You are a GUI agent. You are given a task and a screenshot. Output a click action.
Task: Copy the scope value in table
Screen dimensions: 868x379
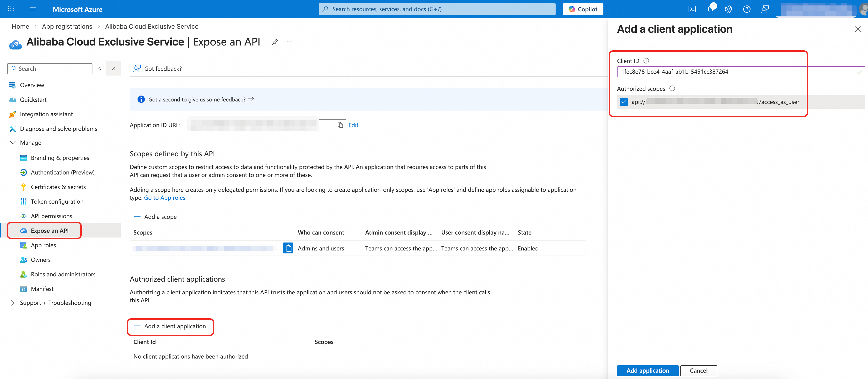coord(288,248)
